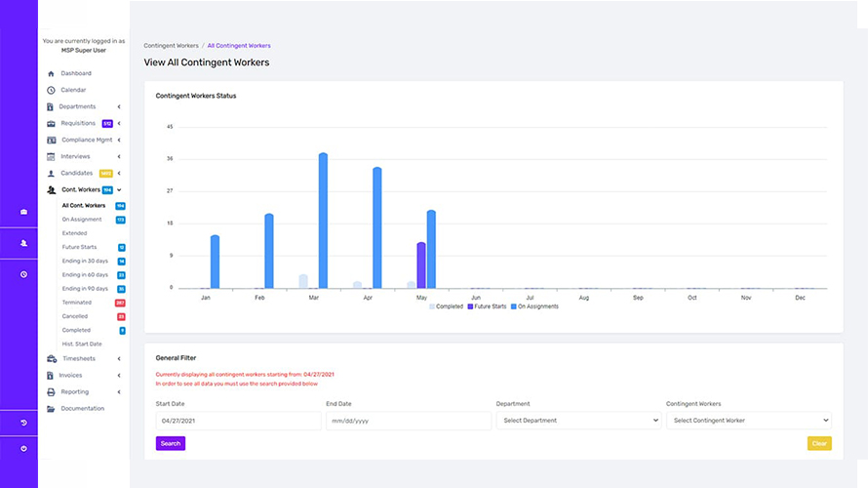Expand the Invoices submenu chevron
This screenshot has width=868, height=488.
(119, 376)
